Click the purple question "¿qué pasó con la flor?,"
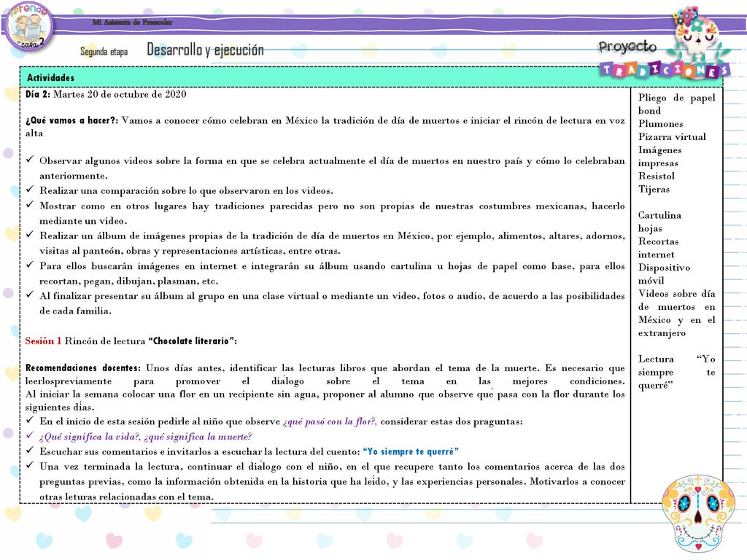The width and height of the screenshot is (747, 560). coord(330,421)
